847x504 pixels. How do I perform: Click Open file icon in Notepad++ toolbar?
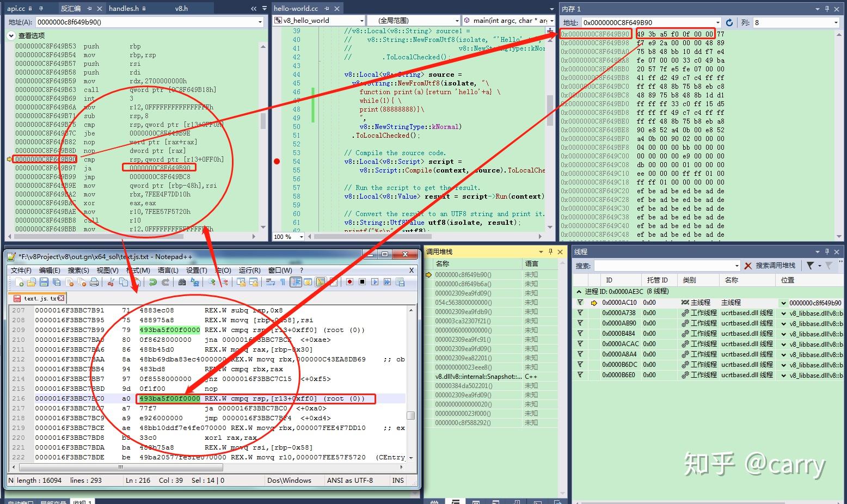tap(32, 282)
